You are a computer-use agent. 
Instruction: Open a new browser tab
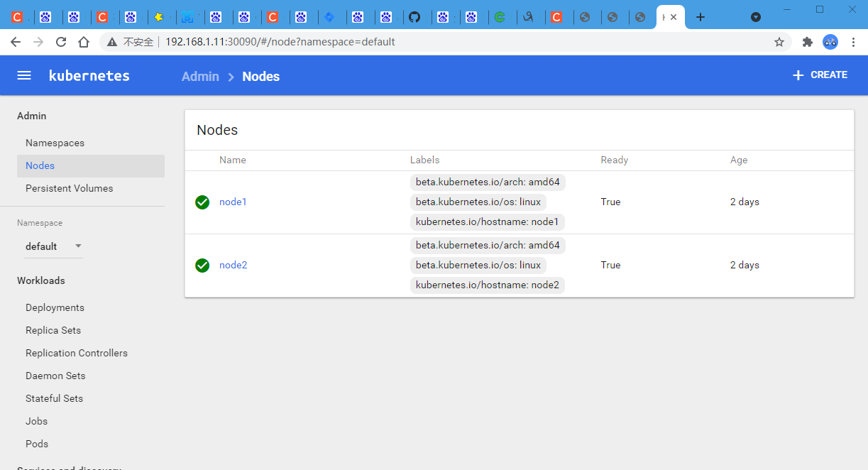(701, 17)
